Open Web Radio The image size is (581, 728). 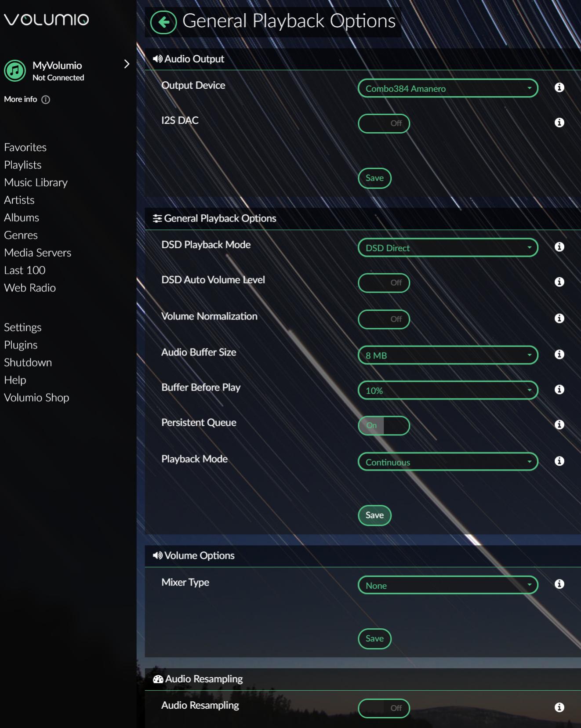pos(30,288)
